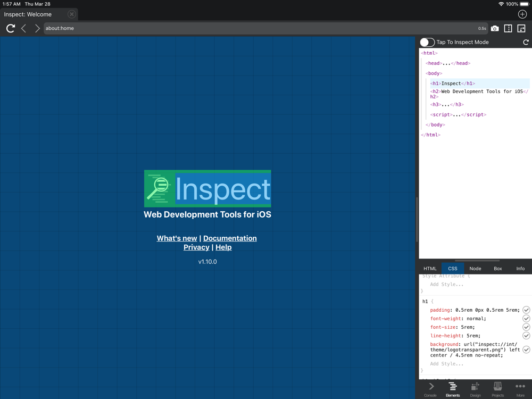Open the Elements panel

453,389
